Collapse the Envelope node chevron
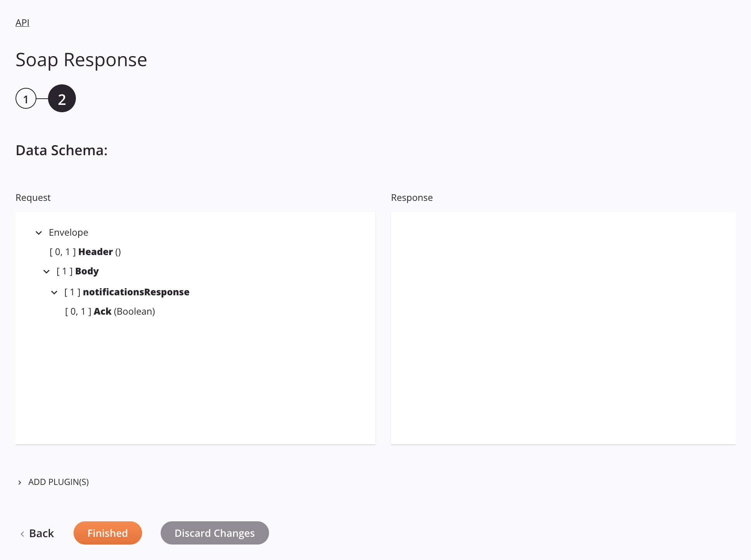The height and width of the screenshot is (560, 751). click(39, 233)
